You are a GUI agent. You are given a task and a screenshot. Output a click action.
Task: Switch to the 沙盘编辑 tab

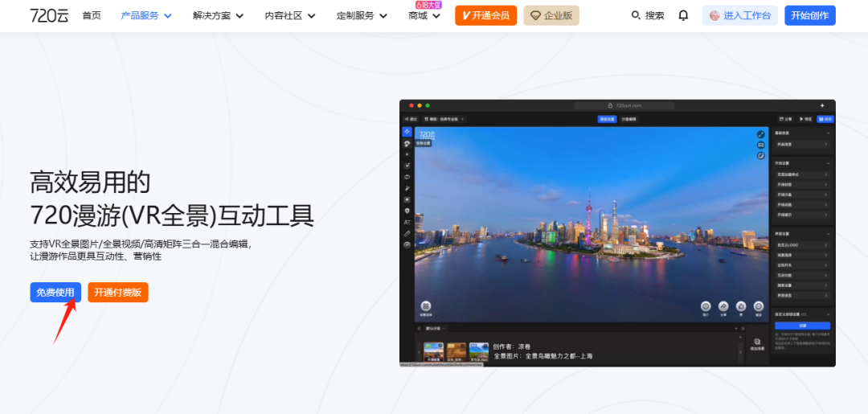pyautogui.click(x=628, y=119)
